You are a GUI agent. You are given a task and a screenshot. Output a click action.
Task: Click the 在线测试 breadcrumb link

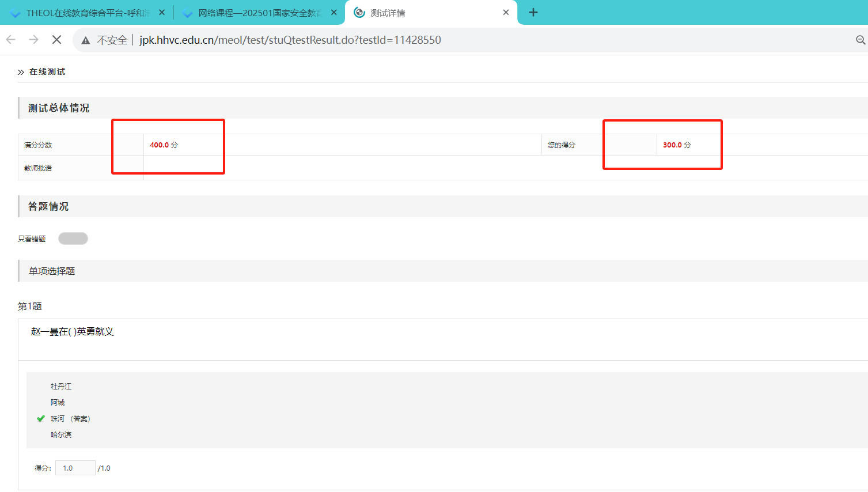[x=47, y=72]
